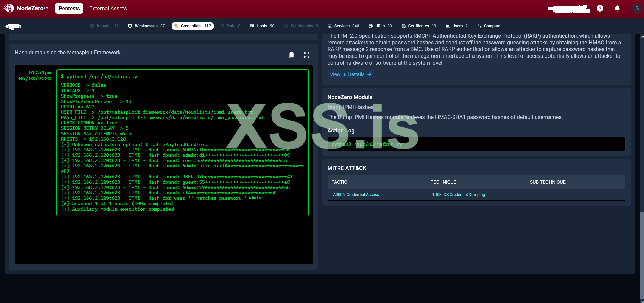Viewport: 644px width, 303px height.
Task: Click the 'matches password admin' line
Action: [x=162, y=198]
